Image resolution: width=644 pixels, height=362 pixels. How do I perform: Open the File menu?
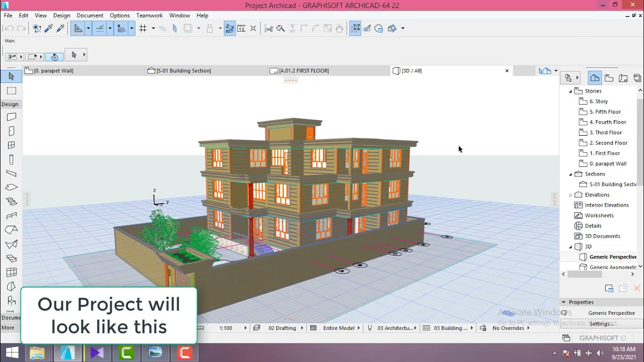coord(8,16)
